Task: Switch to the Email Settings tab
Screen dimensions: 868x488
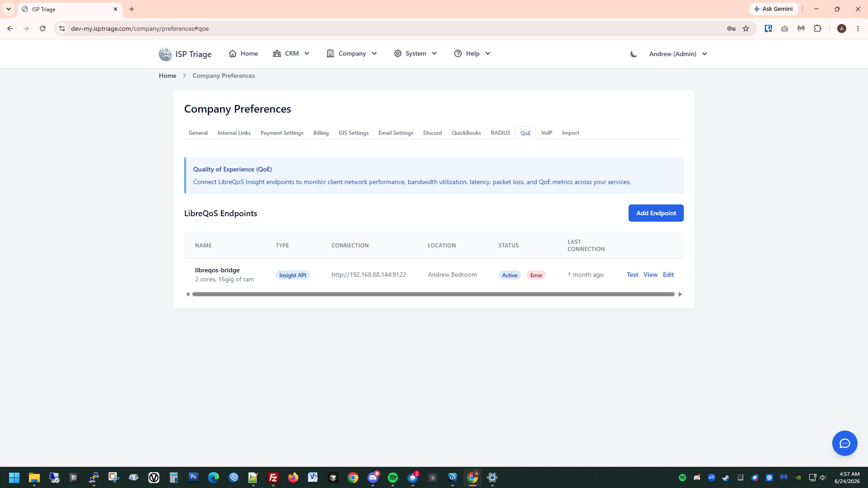Action: pyautogui.click(x=396, y=133)
